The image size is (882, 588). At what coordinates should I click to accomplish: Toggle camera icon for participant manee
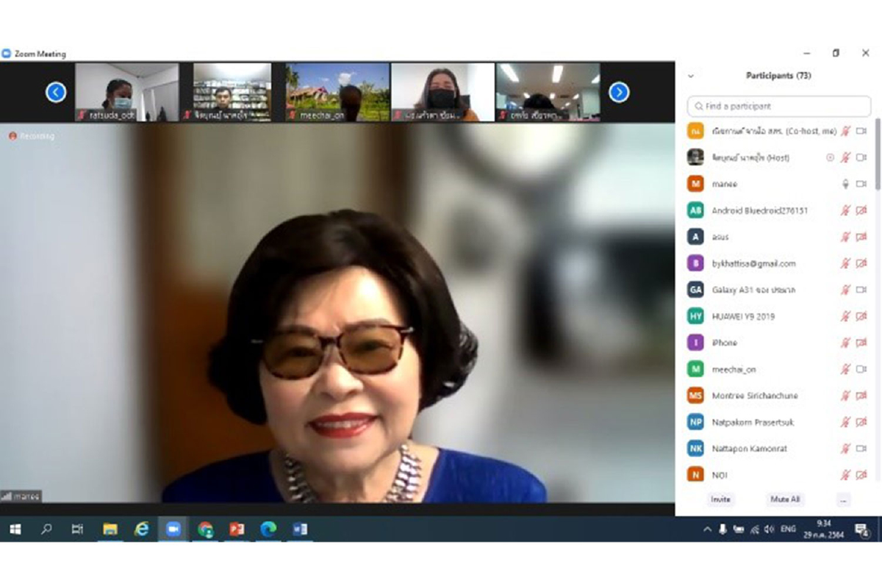[861, 184]
